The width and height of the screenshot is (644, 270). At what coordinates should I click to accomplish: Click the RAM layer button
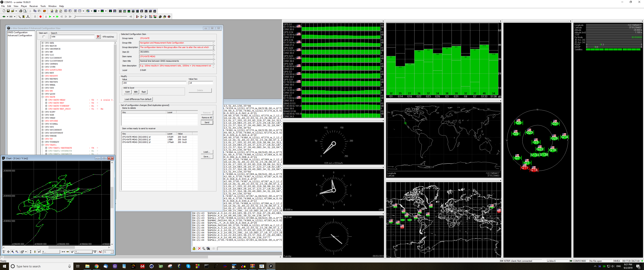127,92
